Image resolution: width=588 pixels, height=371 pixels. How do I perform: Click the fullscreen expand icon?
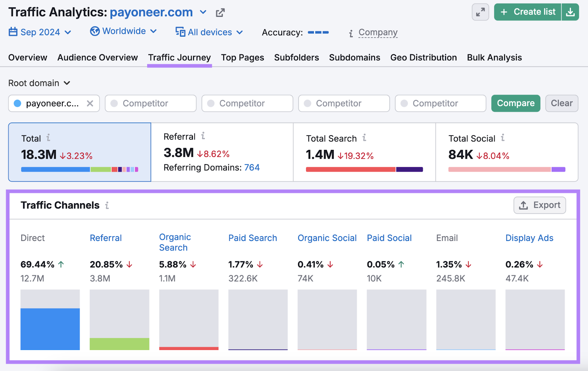click(480, 12)
